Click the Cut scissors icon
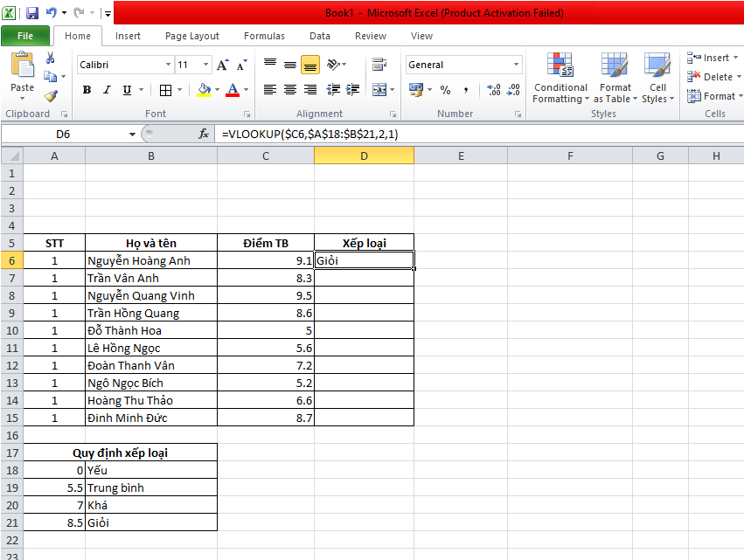744x560 pixels. pos(51,58)
